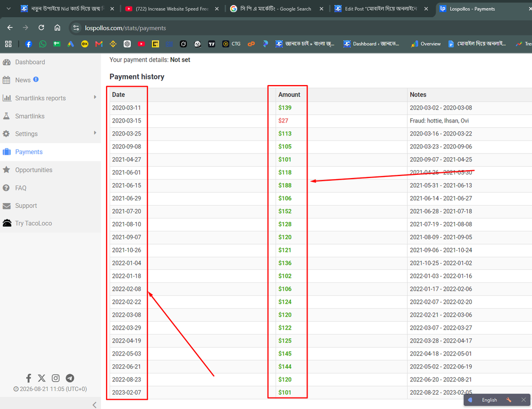
Task: Click the date 2021-10-26
Action: (x=126, y=250)
